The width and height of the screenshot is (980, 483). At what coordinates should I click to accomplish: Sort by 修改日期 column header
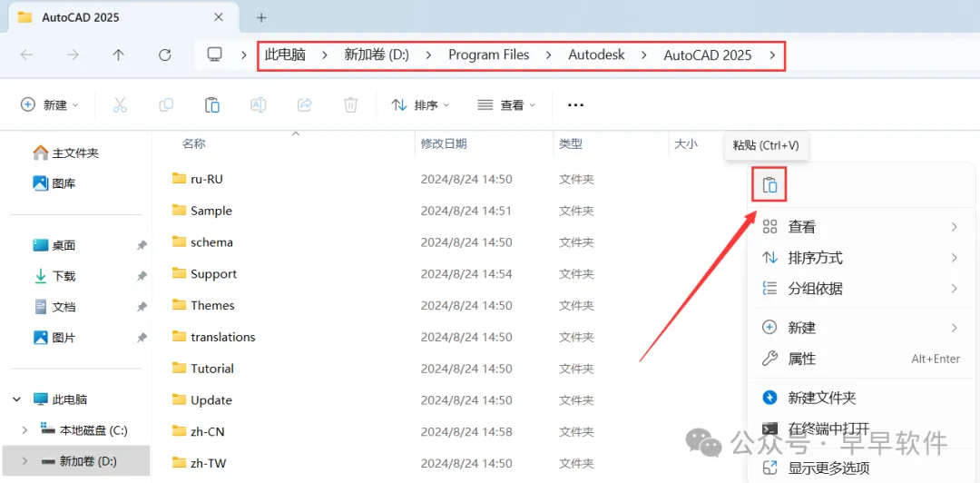coord(444,143)
